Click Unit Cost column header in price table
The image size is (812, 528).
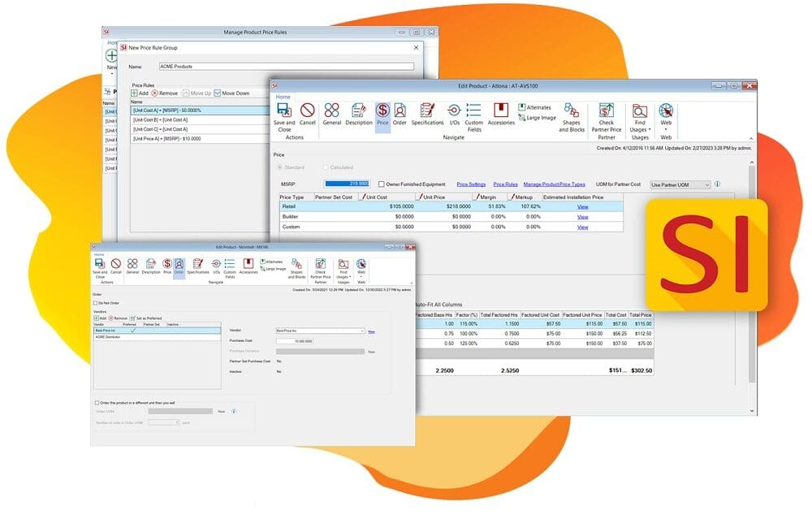coord(387,197)
